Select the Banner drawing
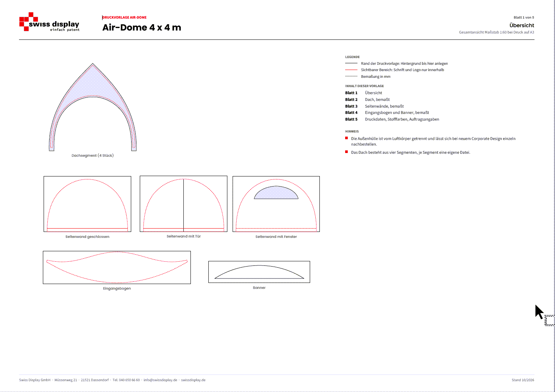The width and height of the screenshot is (555, 392). pyautogui.click(x=259, y=272)
